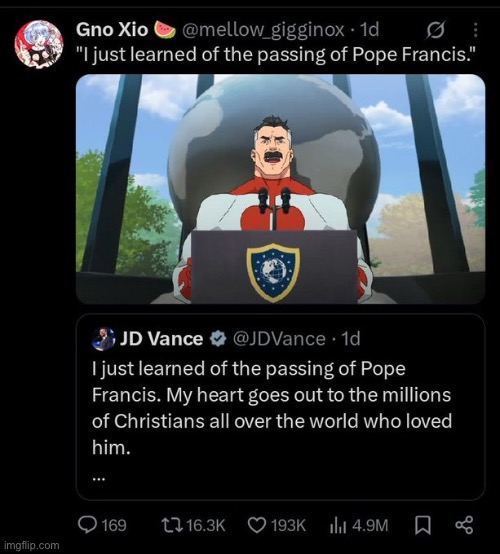500x554 pixels.
Task: Open the 1d timestamp of Gno Xio's post
Action: click(x=369, y=30)
